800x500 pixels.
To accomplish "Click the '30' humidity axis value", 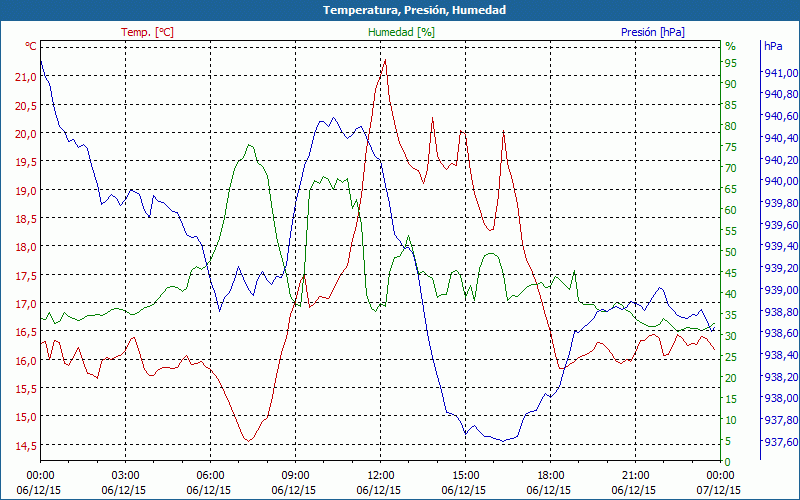I will pyautogui.click(x=731, y=336).
